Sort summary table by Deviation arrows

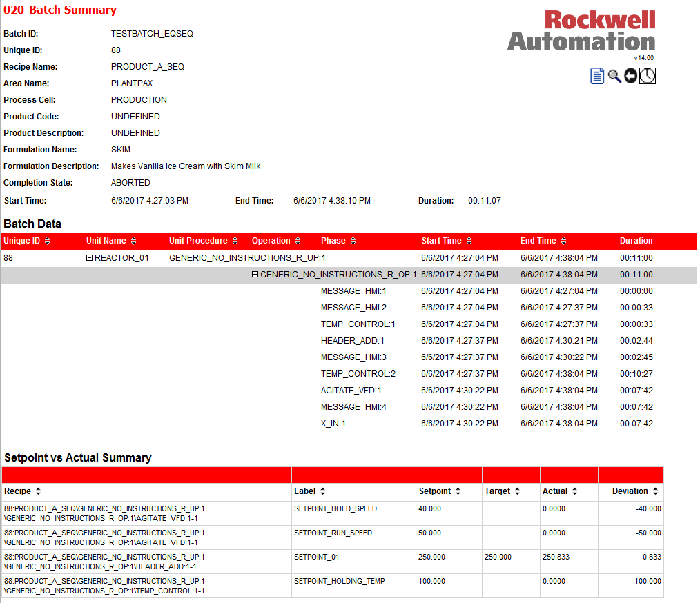655,491
